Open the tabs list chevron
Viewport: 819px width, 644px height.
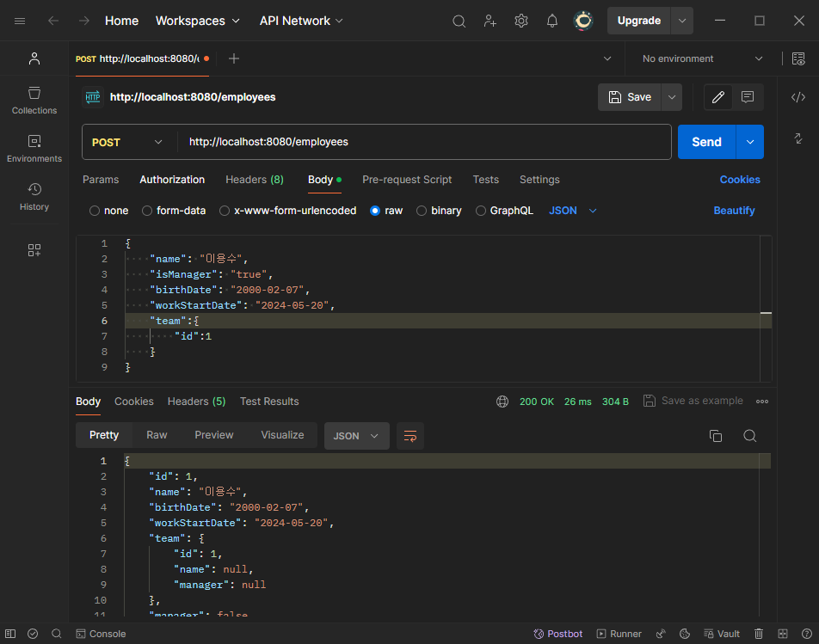(x=607, y=58)
